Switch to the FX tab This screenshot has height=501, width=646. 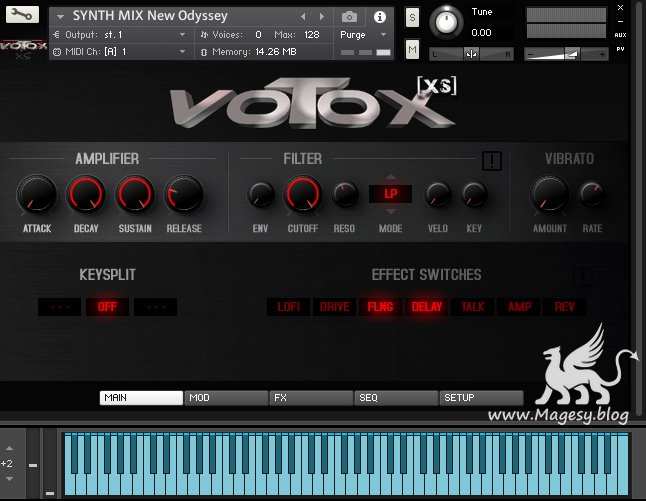(311, 398)
